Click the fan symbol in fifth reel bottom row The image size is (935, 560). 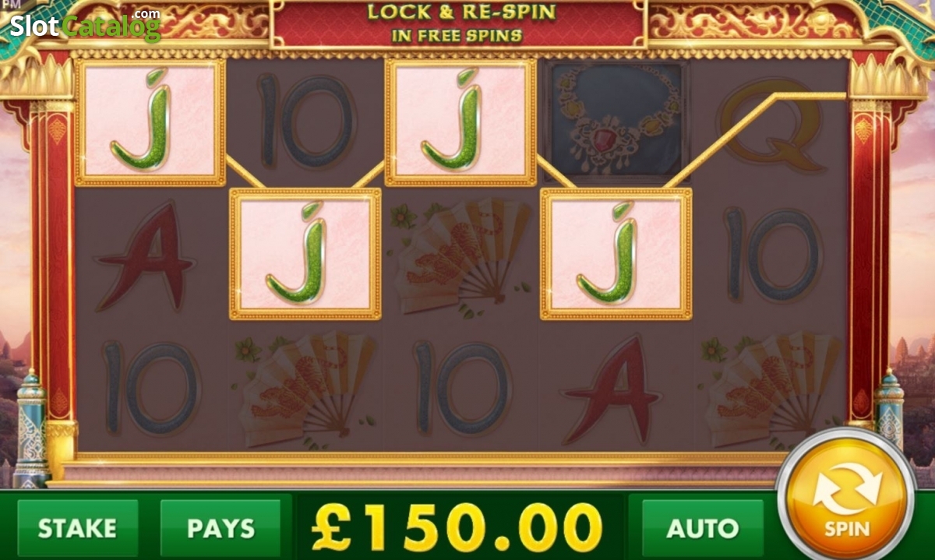pyautogui.click(x=773, y=389)
